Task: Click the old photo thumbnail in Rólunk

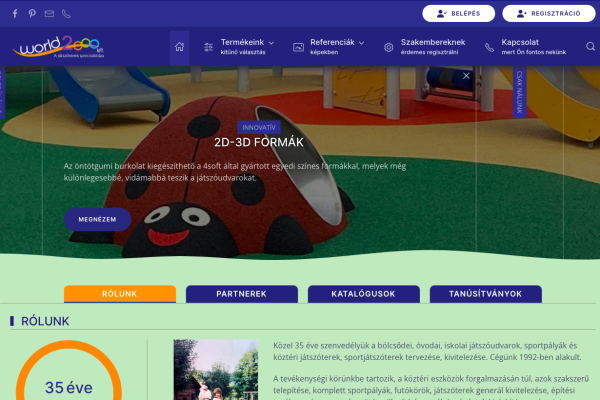Action: [216, 370]
